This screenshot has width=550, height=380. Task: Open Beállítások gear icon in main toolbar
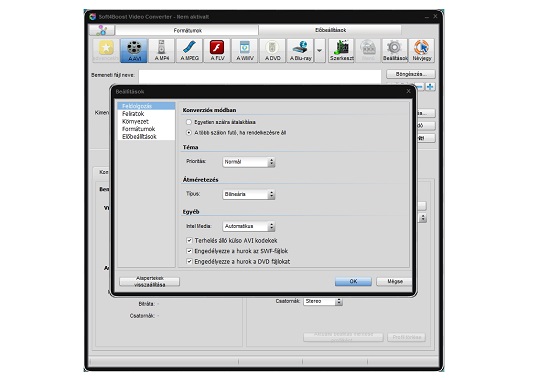(395, 51)
